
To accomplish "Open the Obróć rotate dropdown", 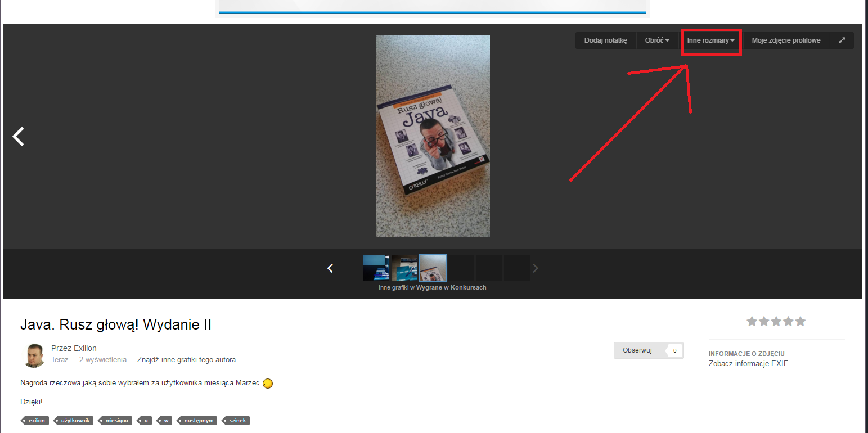I will (x=657, y=40).
